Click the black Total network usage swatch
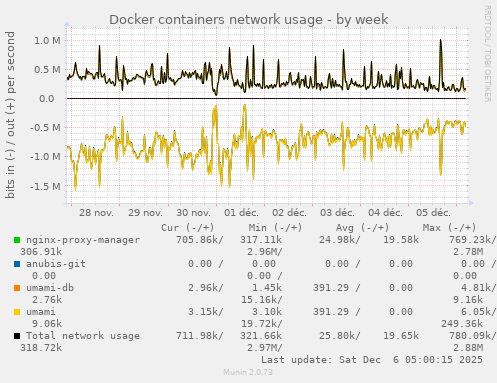The width and height of the screenshot is (497, 383). 17,336
